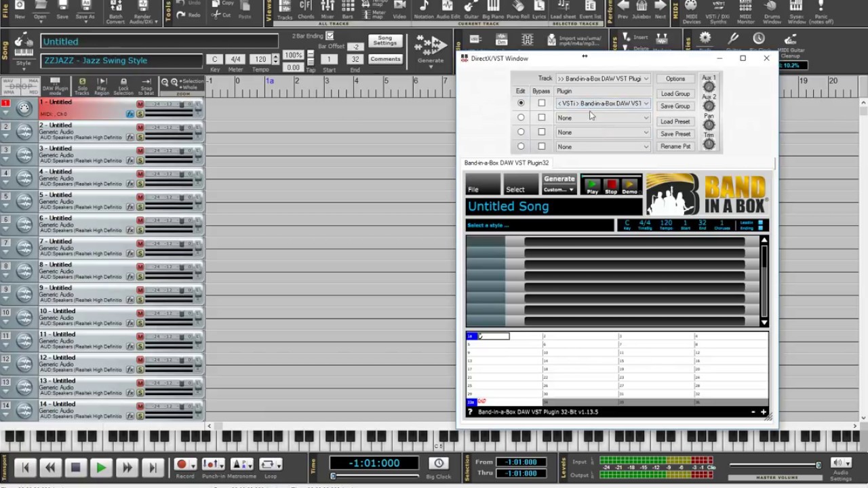Open Song Settings

384,41
